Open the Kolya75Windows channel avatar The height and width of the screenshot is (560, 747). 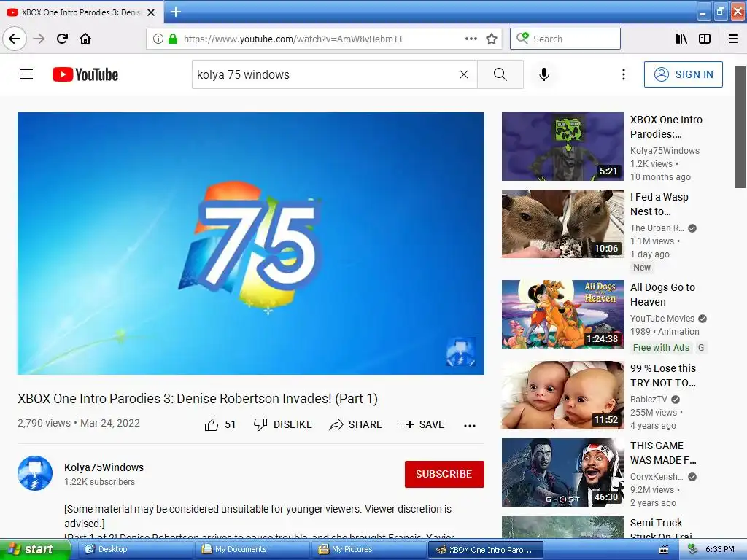35,473
